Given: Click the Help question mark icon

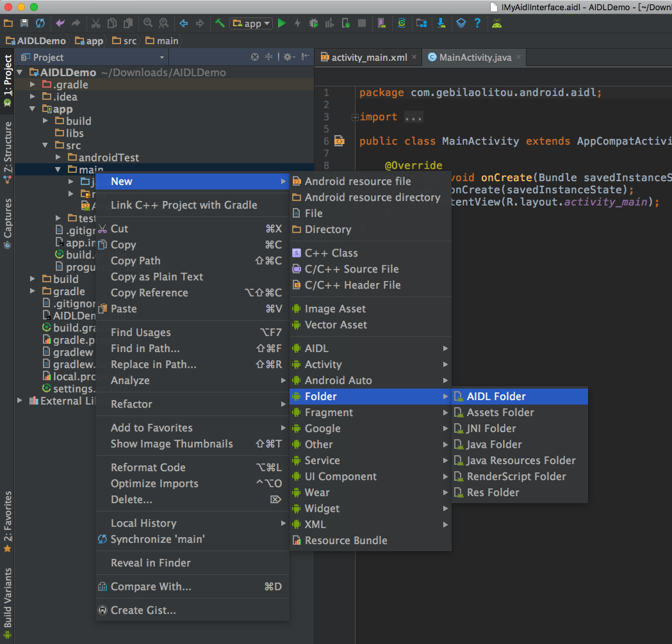Looking at the screenshot, I should [x=477, y=23].
